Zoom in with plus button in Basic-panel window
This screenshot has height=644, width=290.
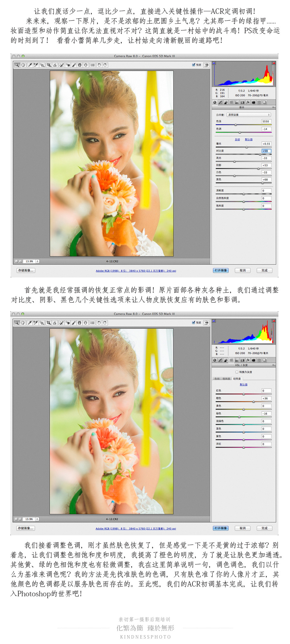tap(20, 261)
